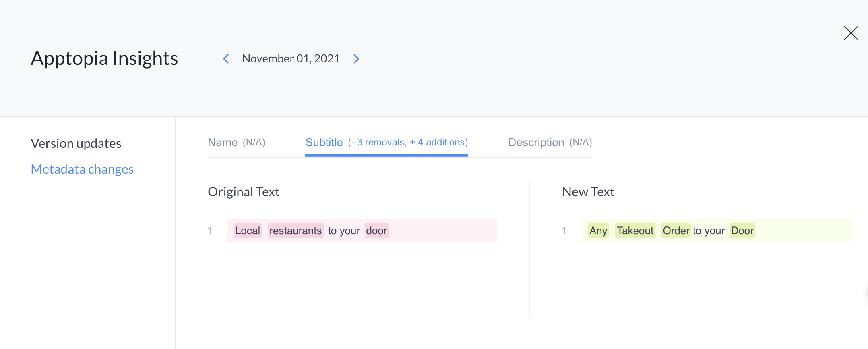Image resolution: width=868 pixels, height=349 pixels.
Task: Click the Apptopia Insights title
Action: 104,58
